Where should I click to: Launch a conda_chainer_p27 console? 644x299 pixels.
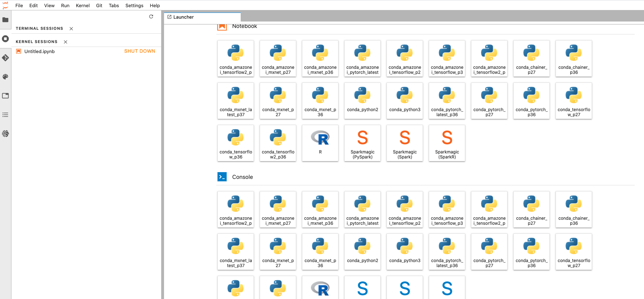click(532, 209)
